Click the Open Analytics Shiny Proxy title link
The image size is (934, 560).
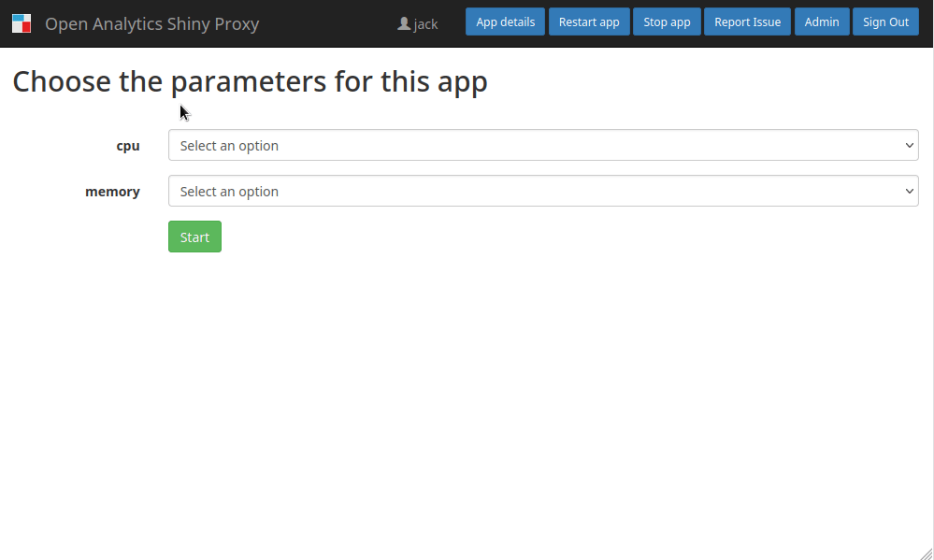pos(151,23)
